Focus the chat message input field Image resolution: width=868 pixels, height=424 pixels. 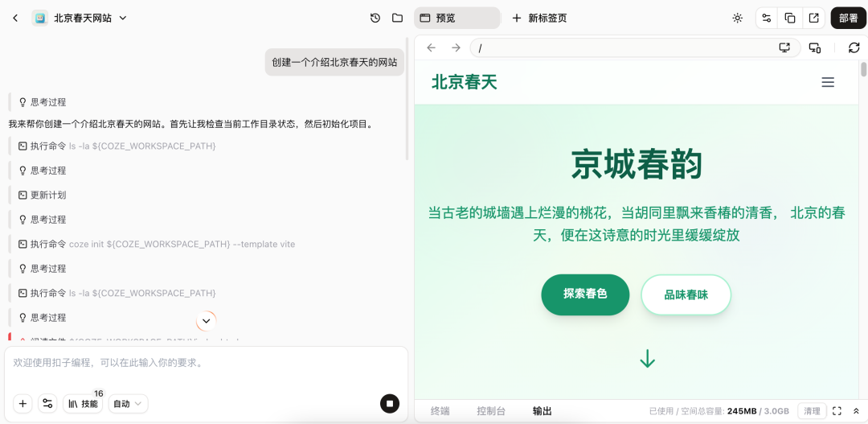click(201, 364)
